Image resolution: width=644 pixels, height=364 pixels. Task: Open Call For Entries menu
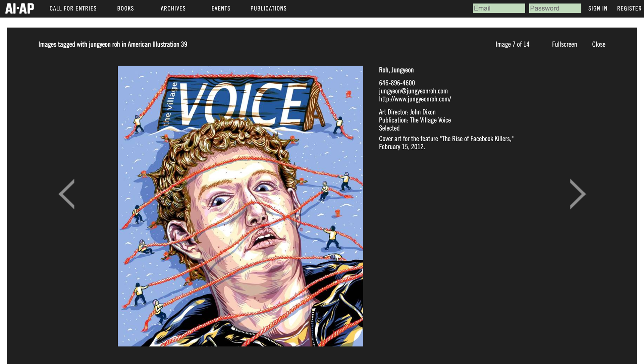[73, 8]
